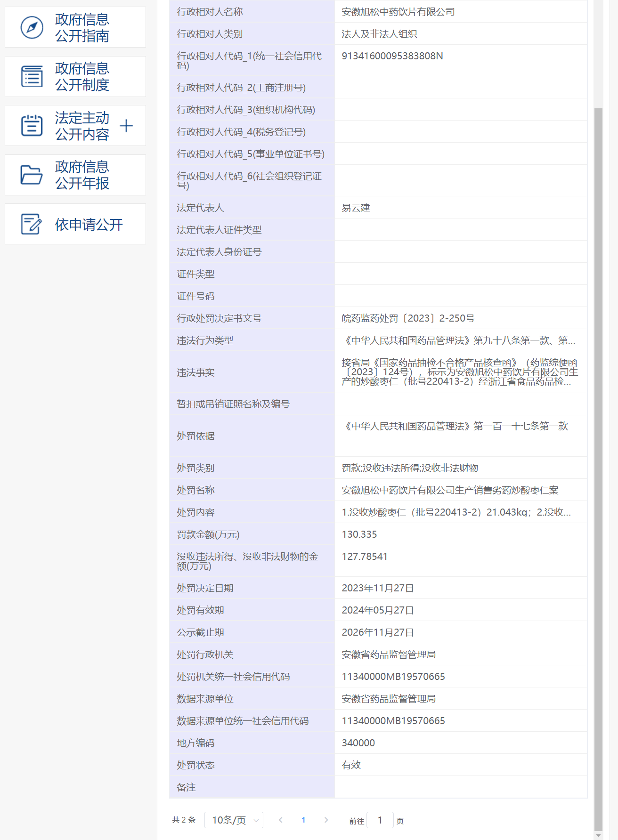Screen dimensions: 618x840
Task: Click the 数据来源单位统一社会信用代码 value
Action: (393, 721)
